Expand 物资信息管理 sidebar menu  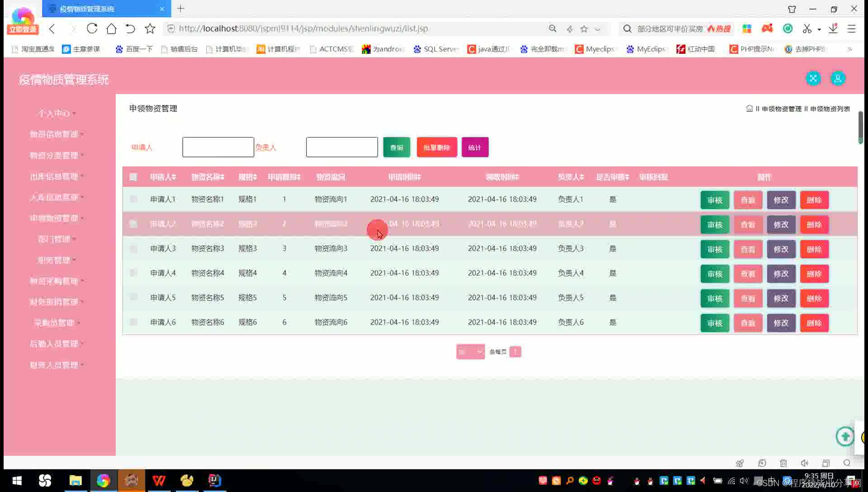coord(54,134)
